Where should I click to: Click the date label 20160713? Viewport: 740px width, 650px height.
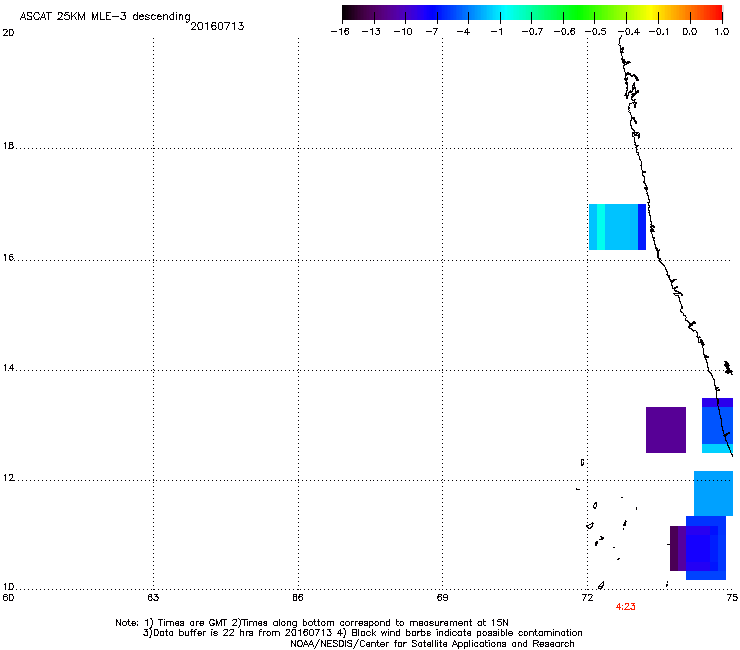point(217,26)
